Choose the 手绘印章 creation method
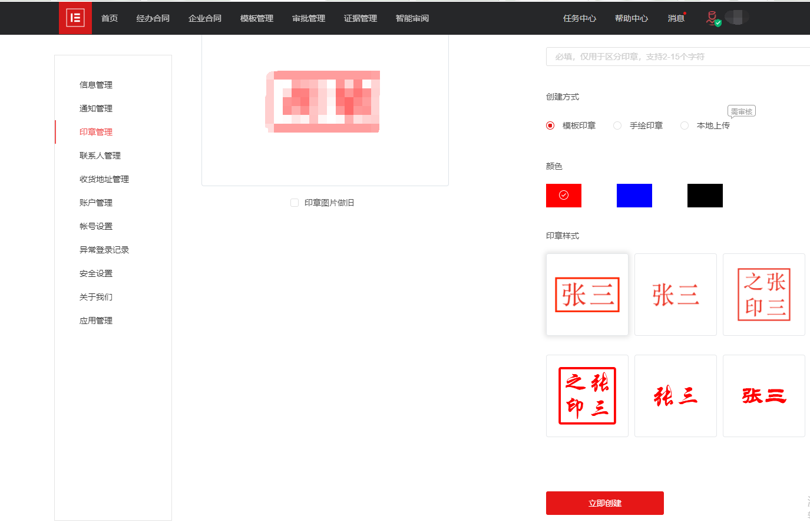 (x=617, y=125)
